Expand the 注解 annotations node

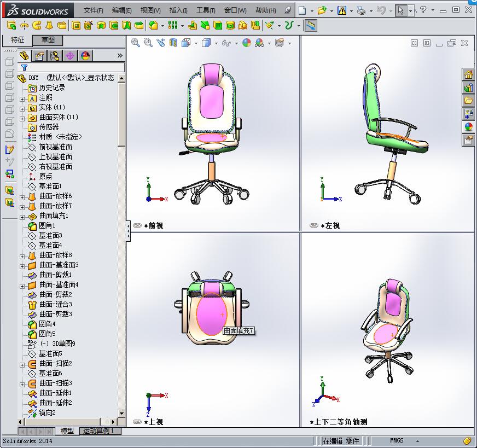tap(22, 99)
